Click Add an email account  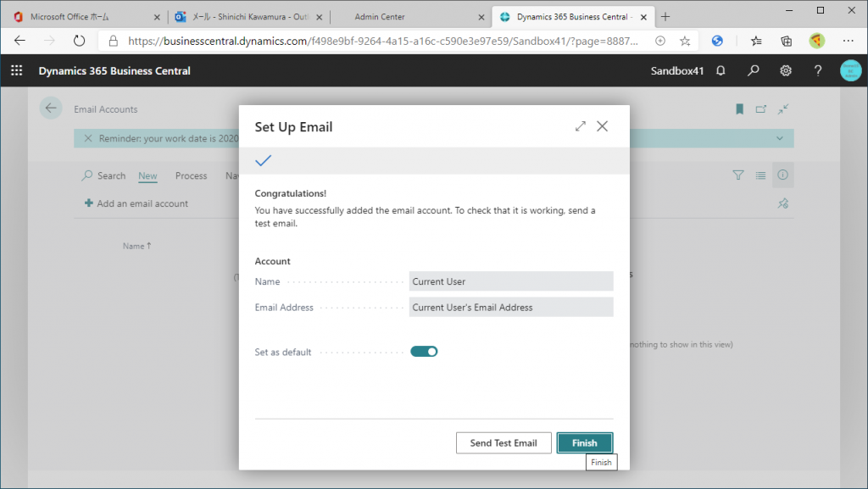tap(136, 203)
